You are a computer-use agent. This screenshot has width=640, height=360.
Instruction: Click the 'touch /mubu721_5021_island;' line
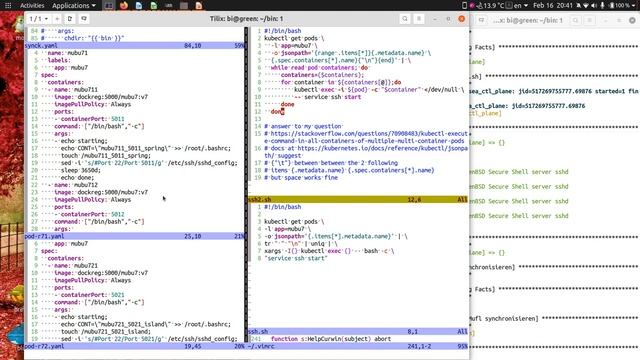[x=106, y=331]
